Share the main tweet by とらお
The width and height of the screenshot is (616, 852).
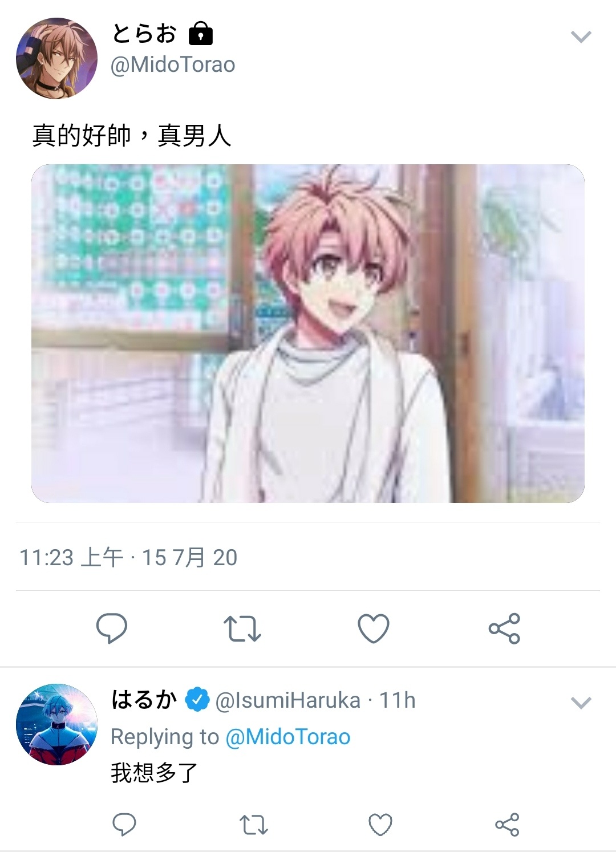point(504,628)
